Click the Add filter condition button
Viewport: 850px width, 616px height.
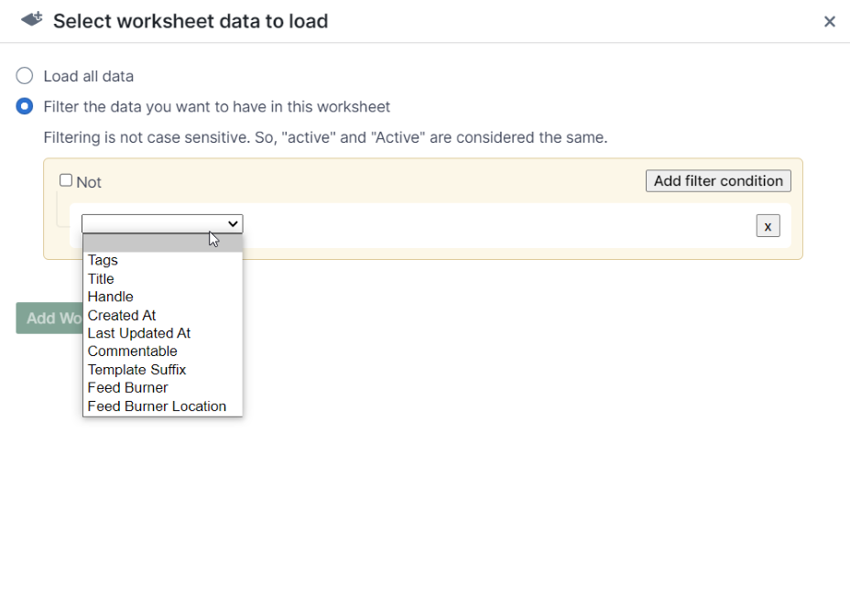pos(718,180)
